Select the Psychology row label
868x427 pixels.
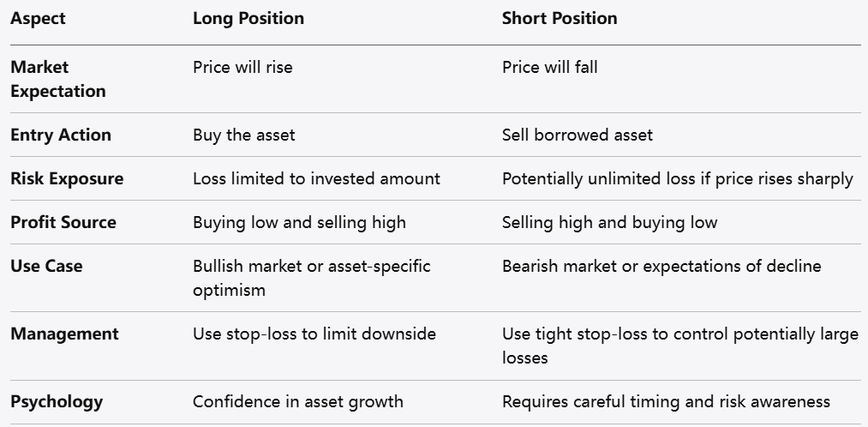[x=57, y=401]
